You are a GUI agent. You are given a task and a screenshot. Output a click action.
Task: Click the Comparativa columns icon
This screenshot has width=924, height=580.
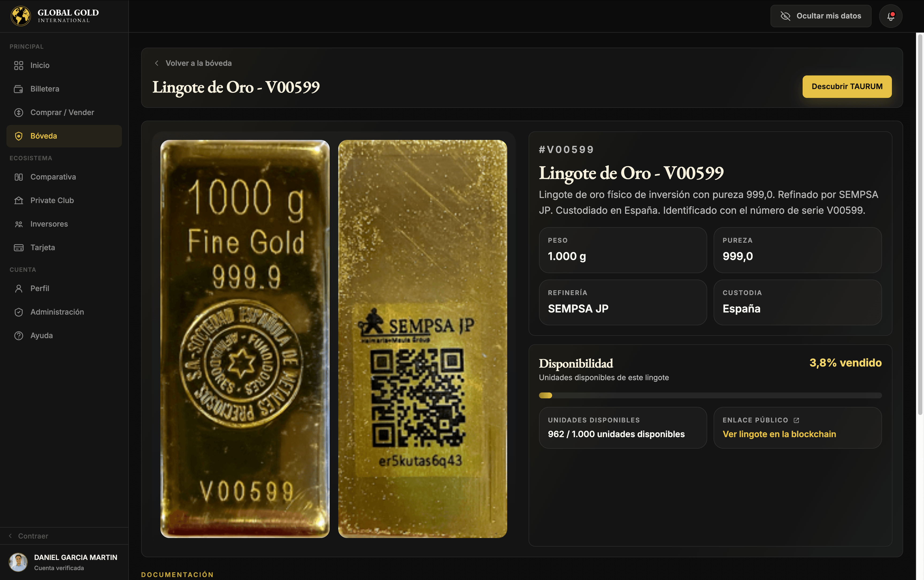click(18, 177)
